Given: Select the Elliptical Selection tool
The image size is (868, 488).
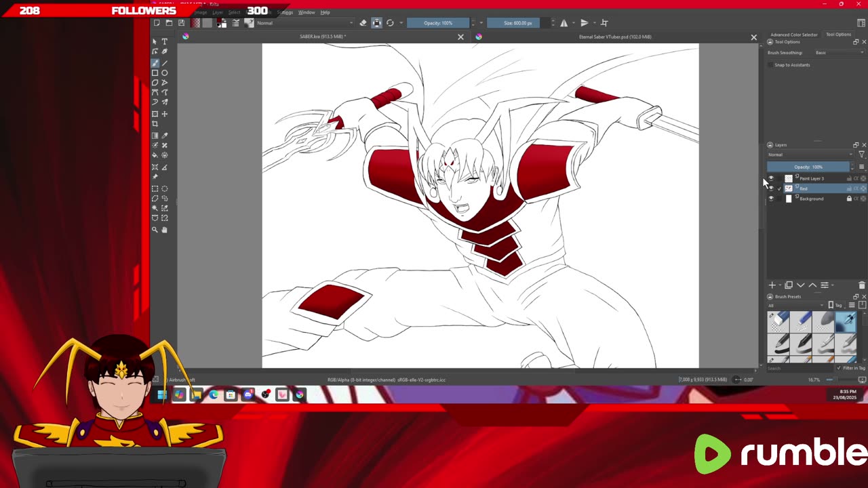Looking at the screenshot, I should click(x=165, y=189).
